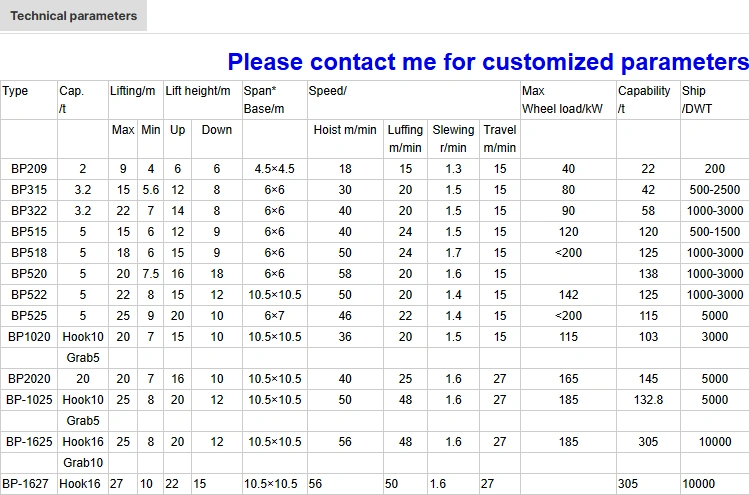Select the BP315 type cell
This screenshot has height=495, width=749.
click(29, 190)
